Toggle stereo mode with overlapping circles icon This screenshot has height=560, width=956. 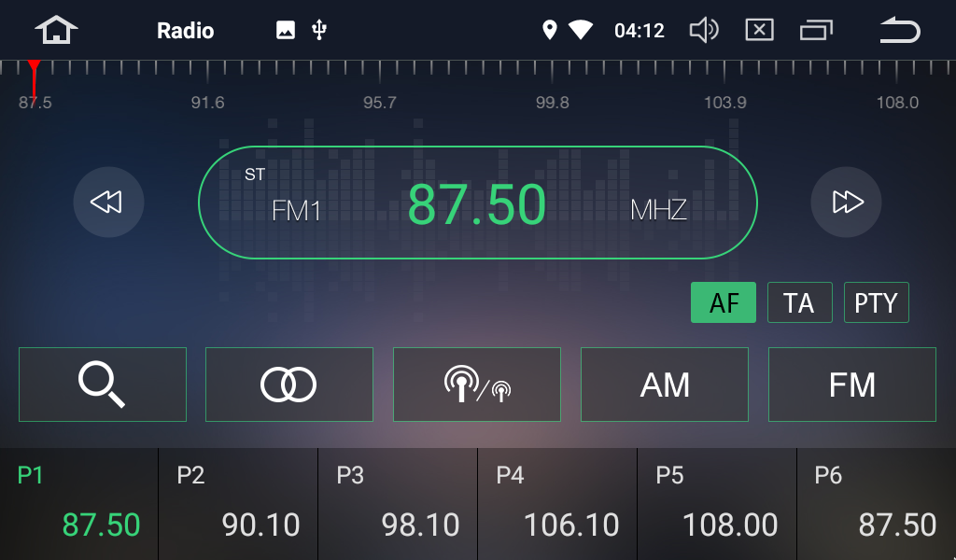tap(289, 385)
